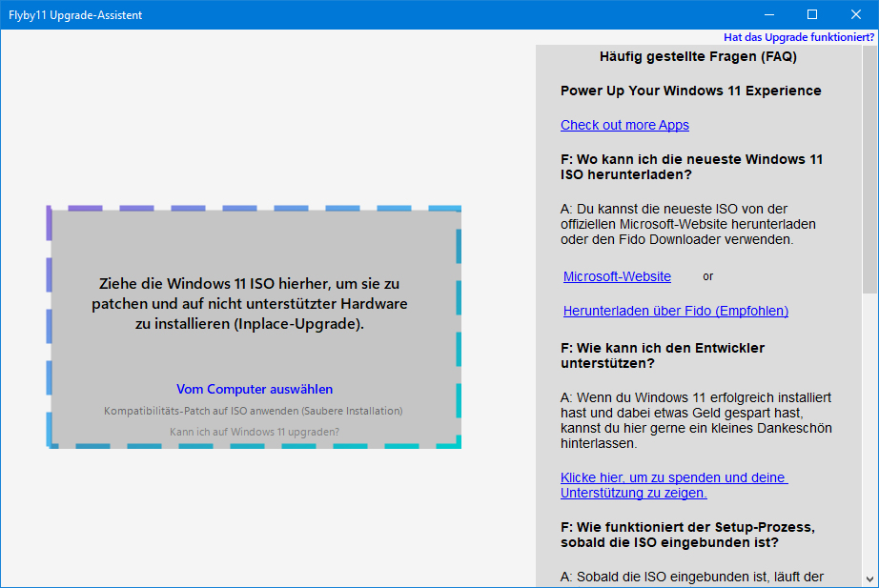Maximize the Flyby11 Upgrade-Assistent window
Screen dimensions: 879x588
[812, 14]
